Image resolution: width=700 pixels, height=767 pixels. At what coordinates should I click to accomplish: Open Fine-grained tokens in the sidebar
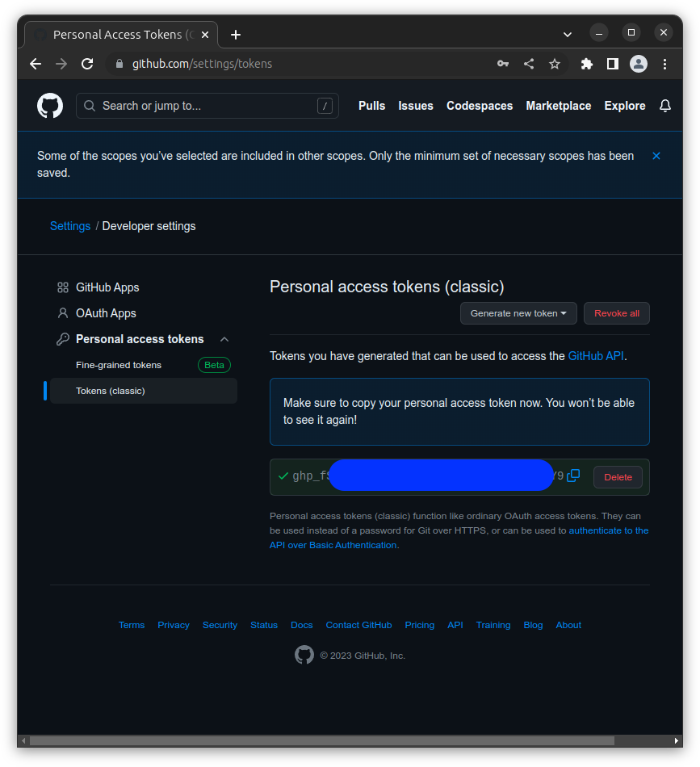pyautogui.click(x=119, y=365)
